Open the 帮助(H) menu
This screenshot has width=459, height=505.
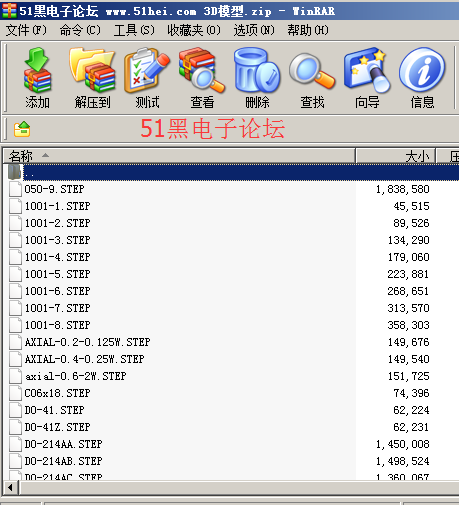pos(308,30)
